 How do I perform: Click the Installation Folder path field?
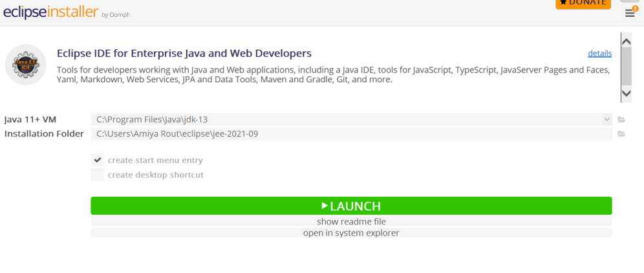(x=352, y=134)
